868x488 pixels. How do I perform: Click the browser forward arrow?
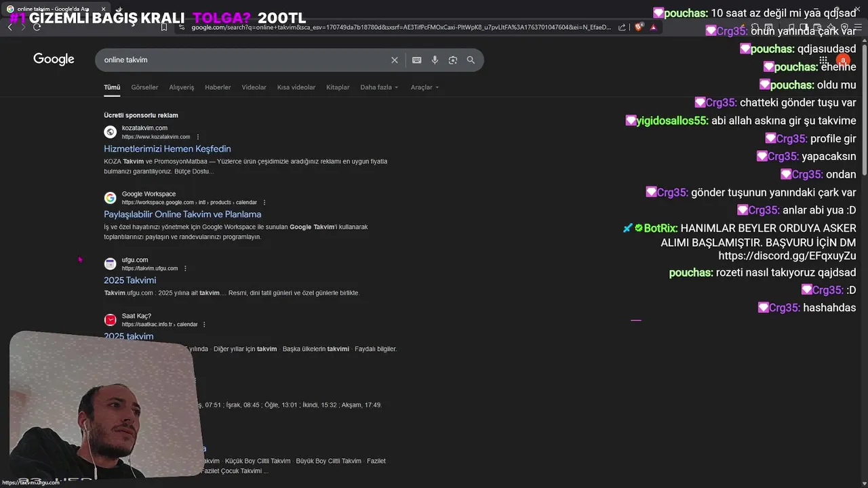point(23,27)
